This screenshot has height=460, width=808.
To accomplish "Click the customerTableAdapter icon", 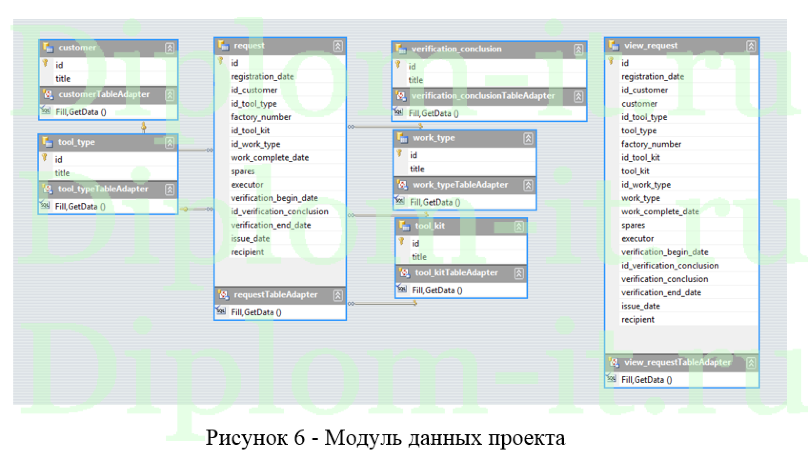I will [x=47, y=95].
